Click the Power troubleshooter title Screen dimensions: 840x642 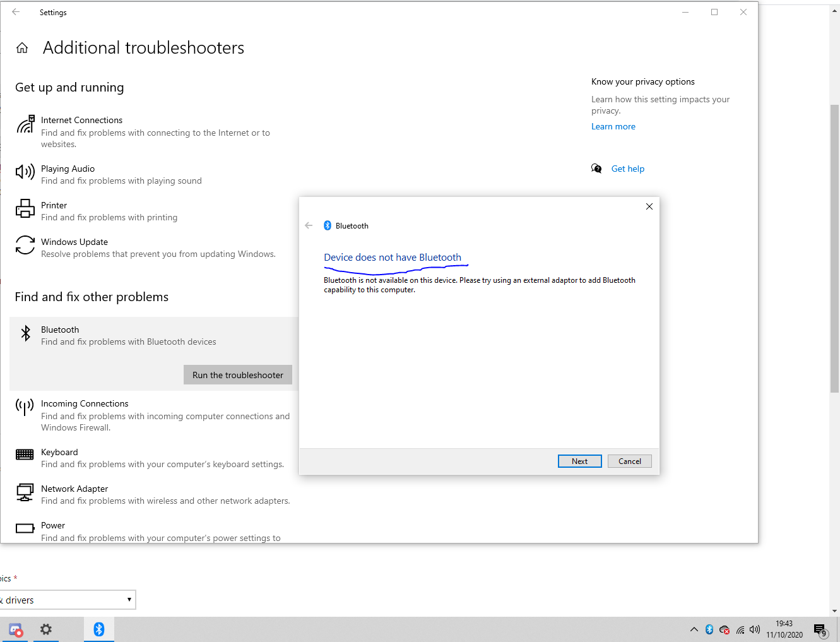(53, 525)
